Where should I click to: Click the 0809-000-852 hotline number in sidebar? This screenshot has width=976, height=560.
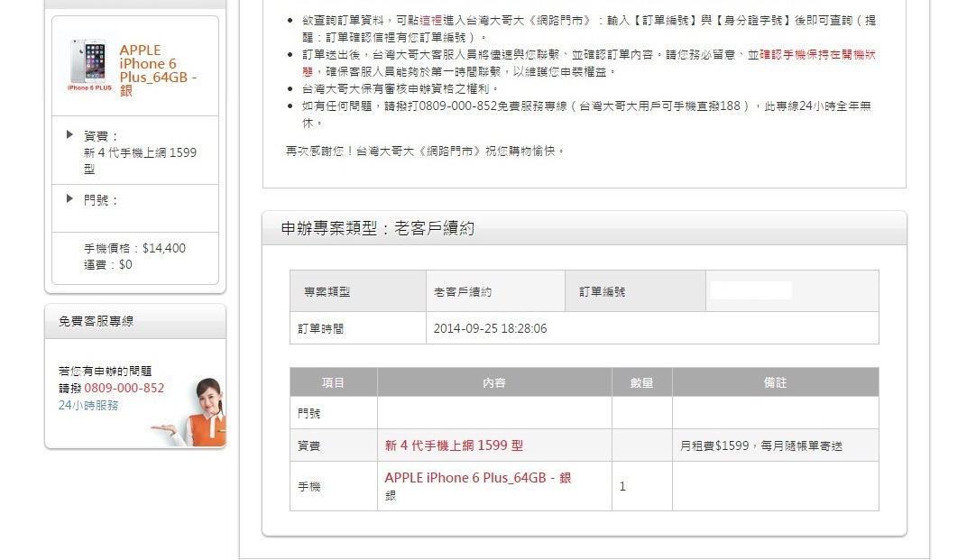tap(124, 389)
